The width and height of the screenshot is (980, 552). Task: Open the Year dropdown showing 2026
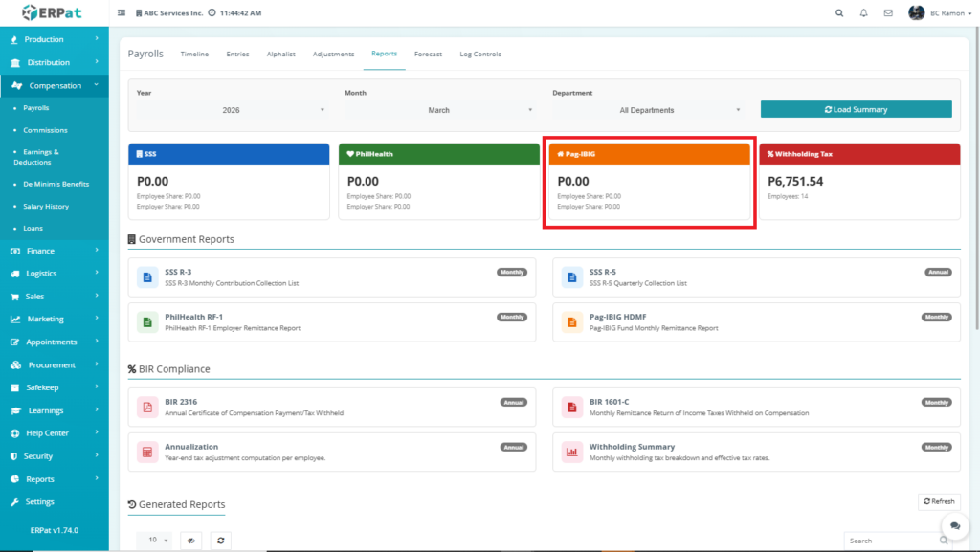coord(231,110)
